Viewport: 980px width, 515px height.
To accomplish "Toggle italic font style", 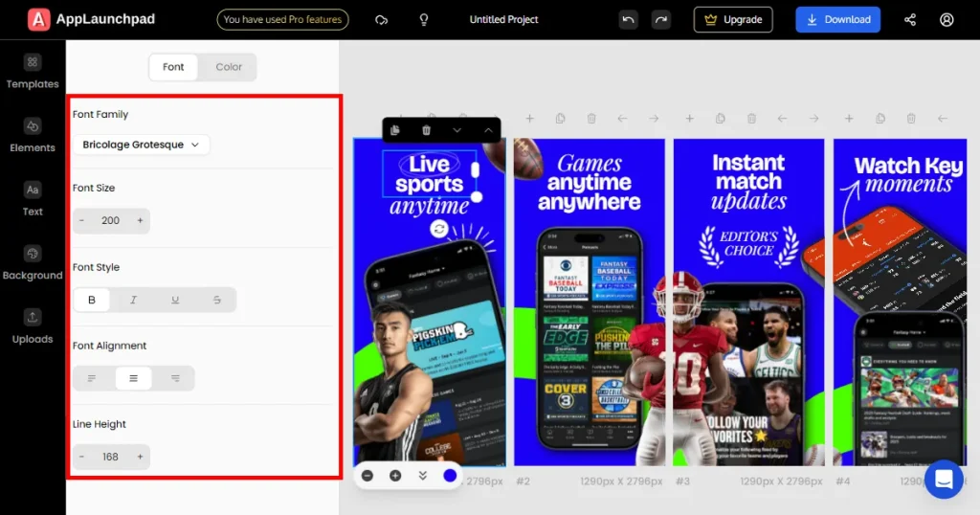I will pos(133,300).
